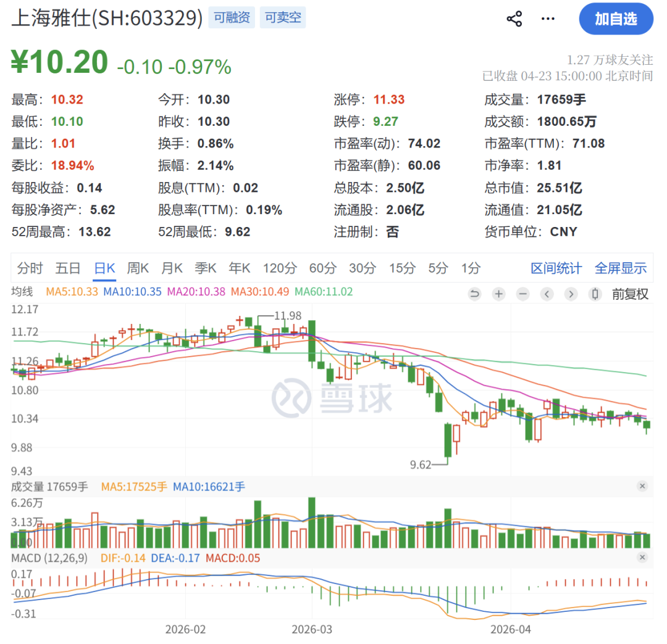This screenshot has height=644, width=667.
Task: Switch to the 分时 intraday tab
Action: point(30,268)
